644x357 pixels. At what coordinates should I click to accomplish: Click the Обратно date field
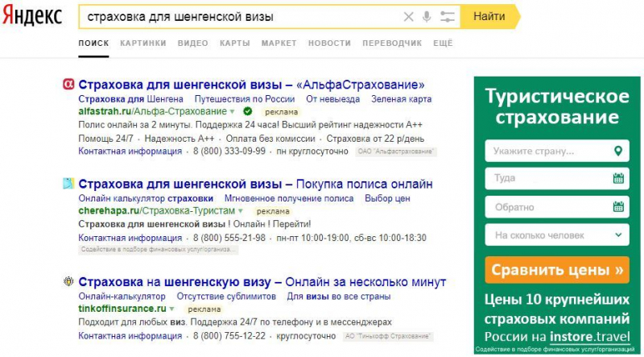(x=557, y=206)
